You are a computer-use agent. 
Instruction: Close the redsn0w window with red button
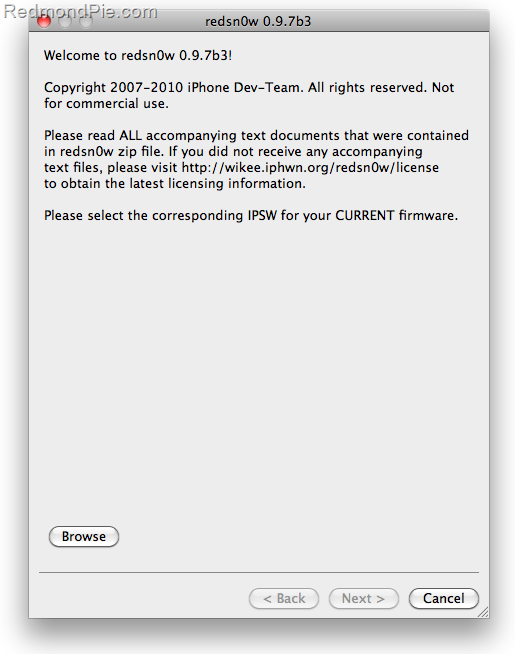pos(44,21)
